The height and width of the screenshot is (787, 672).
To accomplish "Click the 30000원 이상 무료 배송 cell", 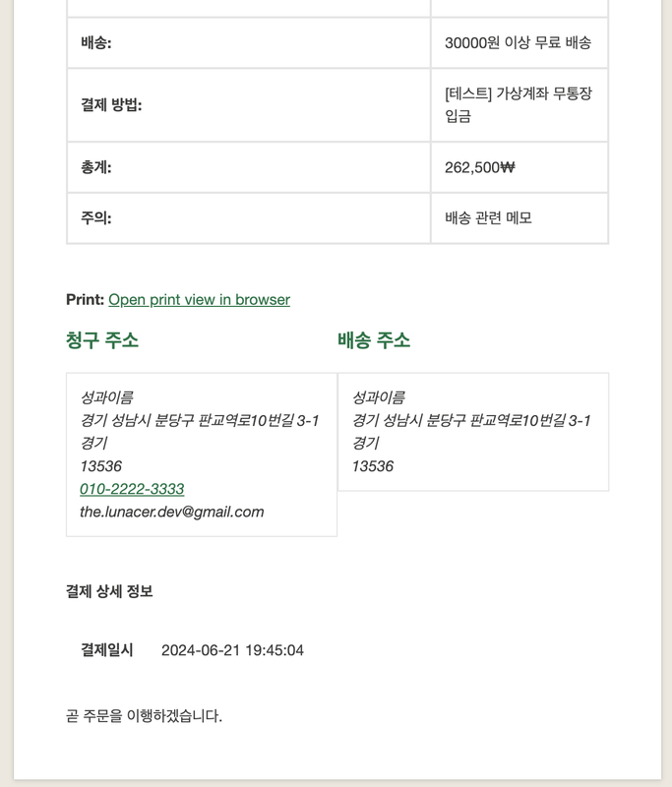I will click(x=518, y=42).
